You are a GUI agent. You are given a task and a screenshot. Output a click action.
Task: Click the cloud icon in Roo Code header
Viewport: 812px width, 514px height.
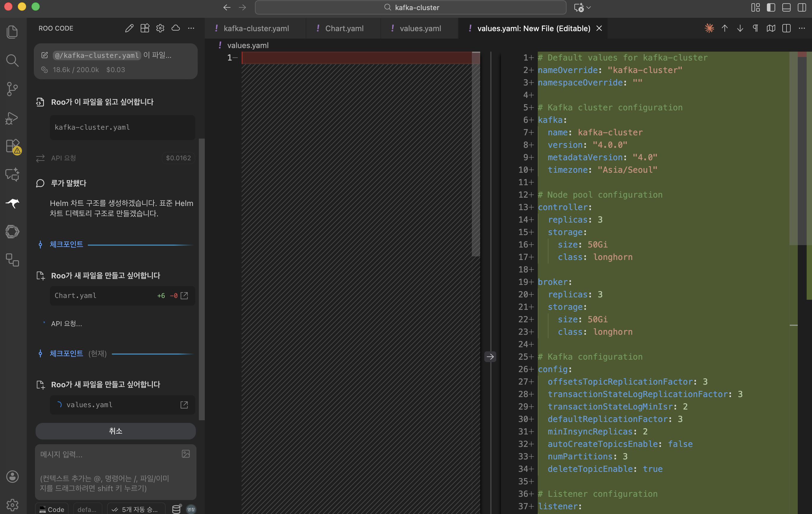pyautogui.click(x=176, y=28)
